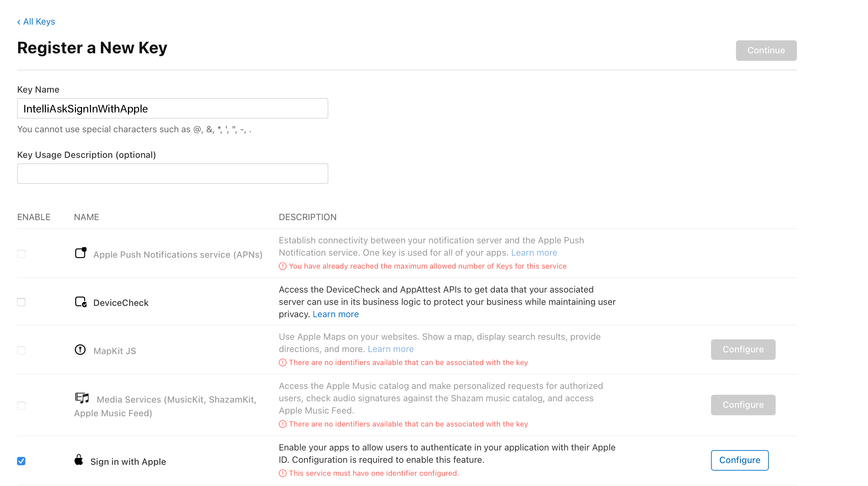
Task: Click 'This service must have one identifier configured' message
Action: coord(374,473)
